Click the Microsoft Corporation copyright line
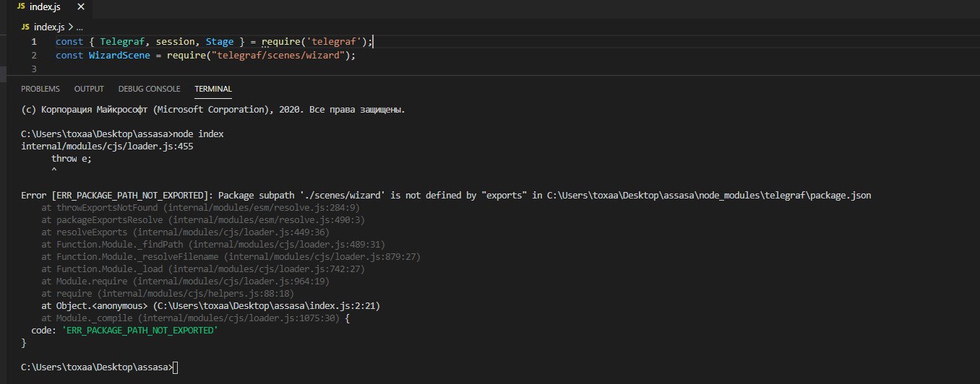This screenshot has height=384, width=980. (213, 110)
